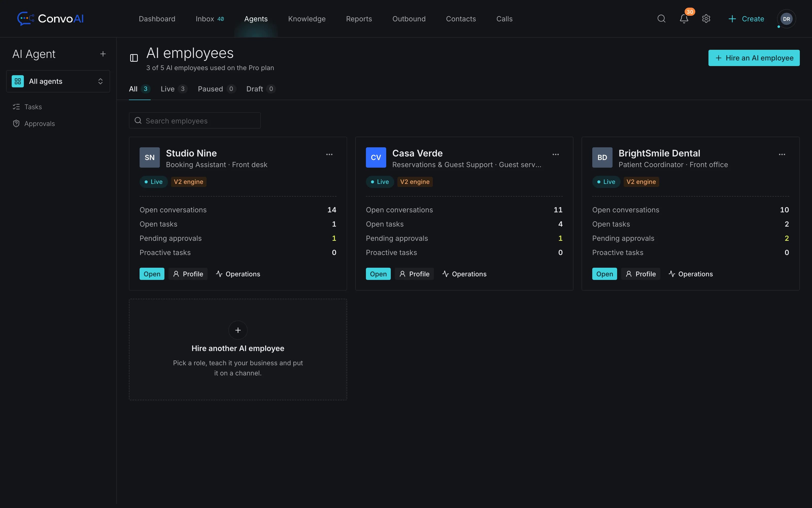
Task: Open the Contacts nav item
Action: click(461, 19)
